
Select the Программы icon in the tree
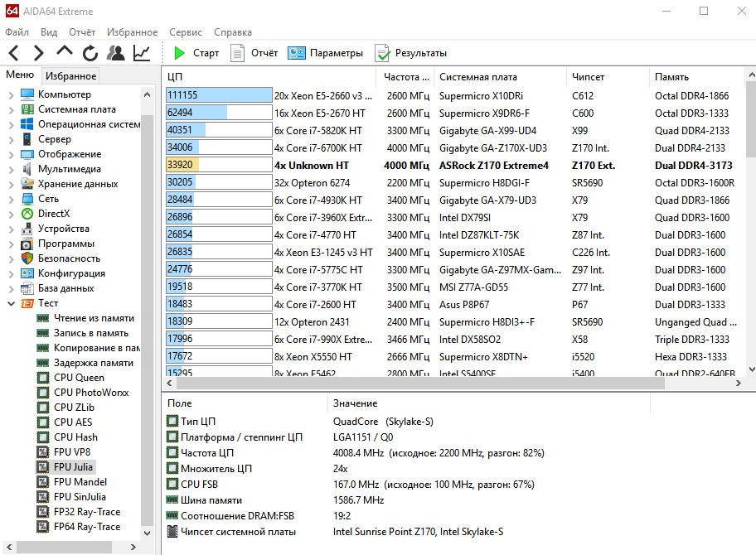(x=27, y=244)
